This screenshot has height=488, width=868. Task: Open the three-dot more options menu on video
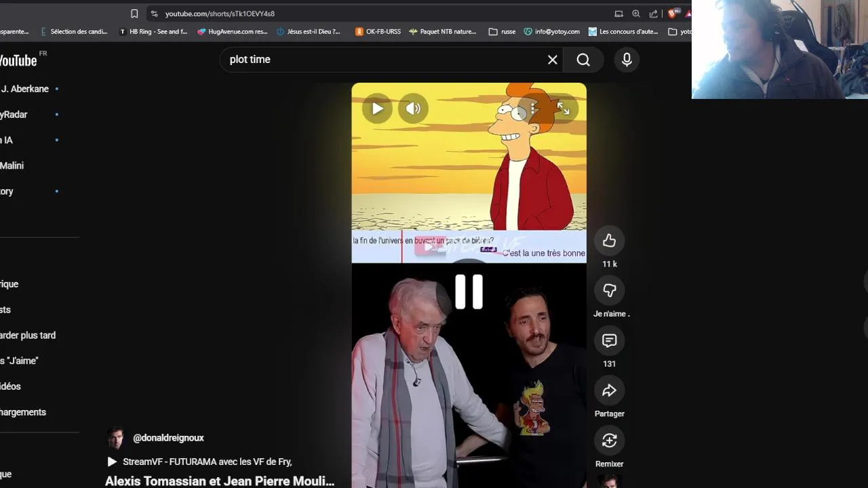click(x=534, y=108)
